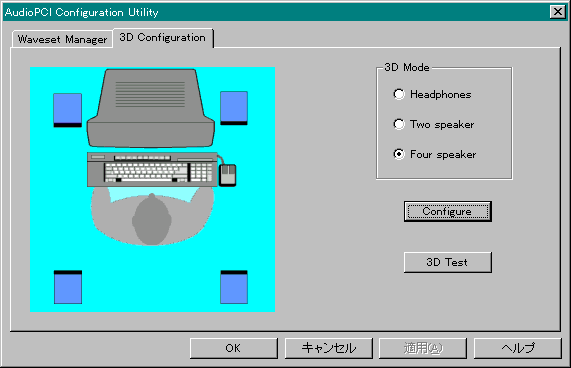Click the Configure button

448,211
